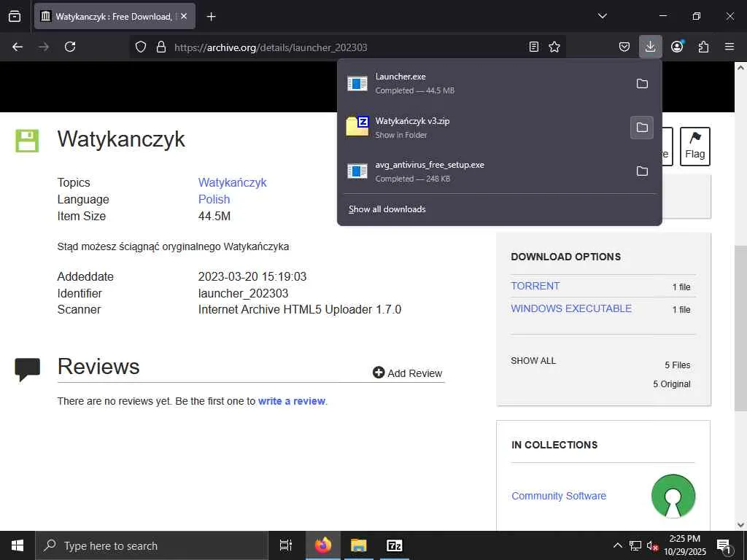
Task: Click the muted volume tray icon
Action: pos(652,545)
